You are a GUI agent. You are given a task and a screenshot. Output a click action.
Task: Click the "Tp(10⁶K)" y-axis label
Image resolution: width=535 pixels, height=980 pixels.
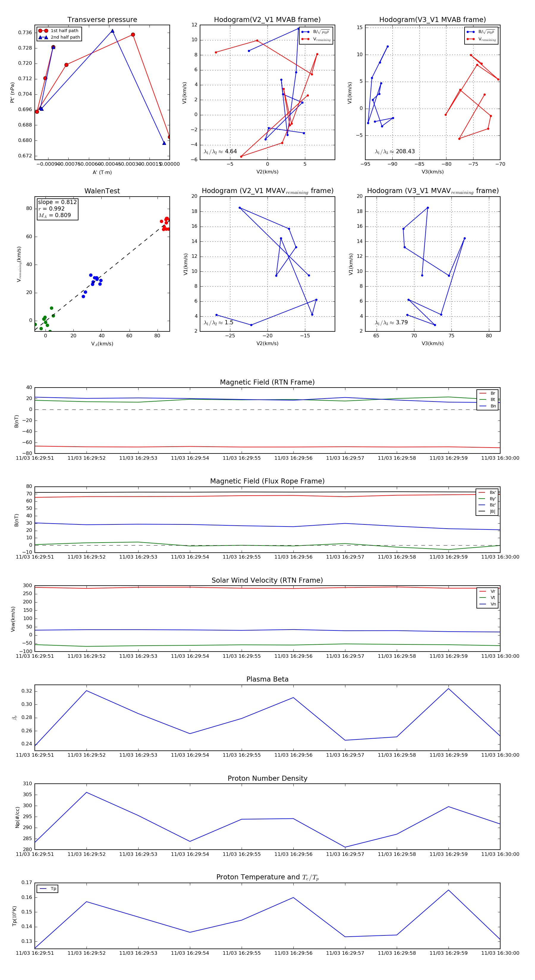tap(15, 916)
